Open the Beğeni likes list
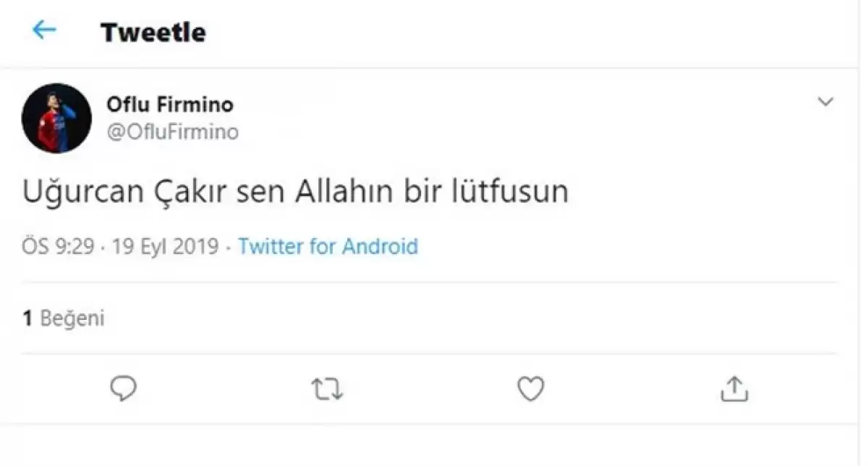The width and height of the screenshot is (868, 466). pos(72,318)
